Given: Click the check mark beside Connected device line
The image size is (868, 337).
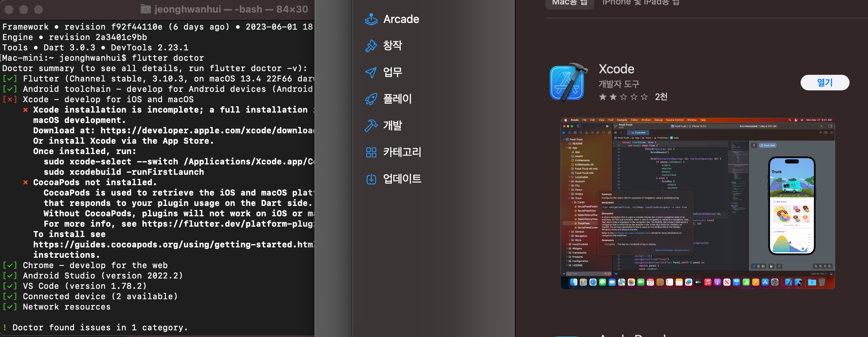Looking at the screenshot, I should pyautogui.click(x=10, y=297).
